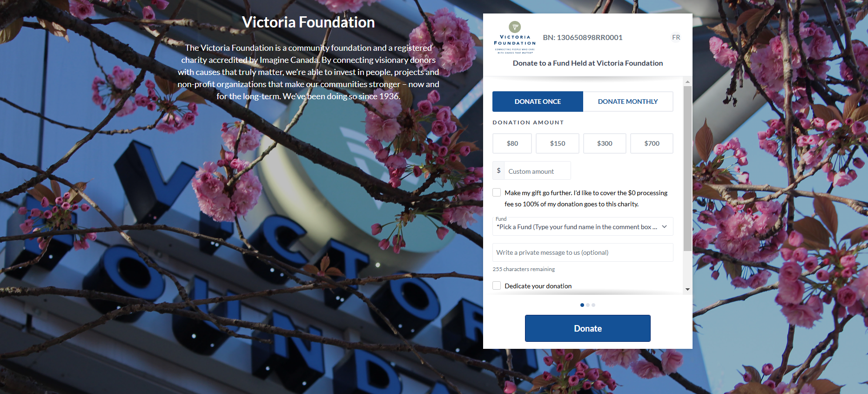Viewport: 868px width, 394px height.
Task: Choose the $80 donation amount
Action: coord(512,143)
